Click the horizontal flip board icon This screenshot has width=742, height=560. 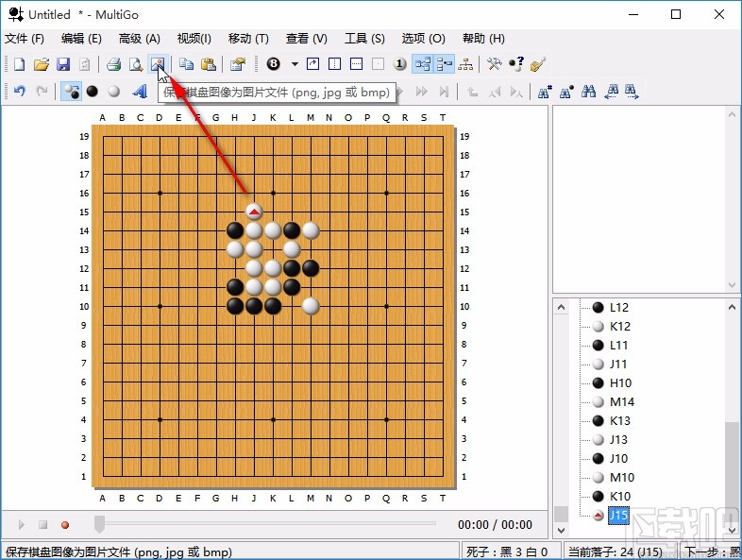[x=356, y=63]
